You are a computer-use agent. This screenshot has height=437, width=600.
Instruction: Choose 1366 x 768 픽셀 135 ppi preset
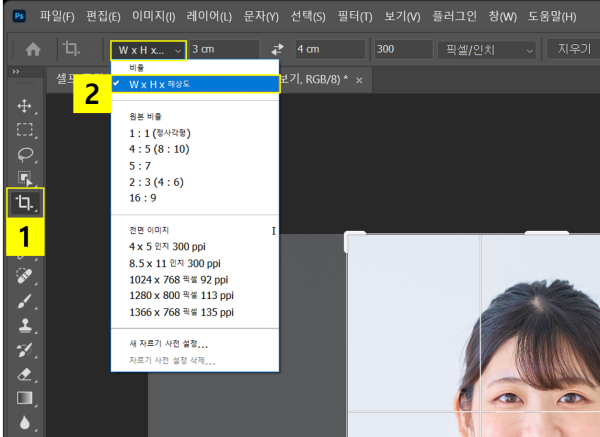tap(195, 312)
